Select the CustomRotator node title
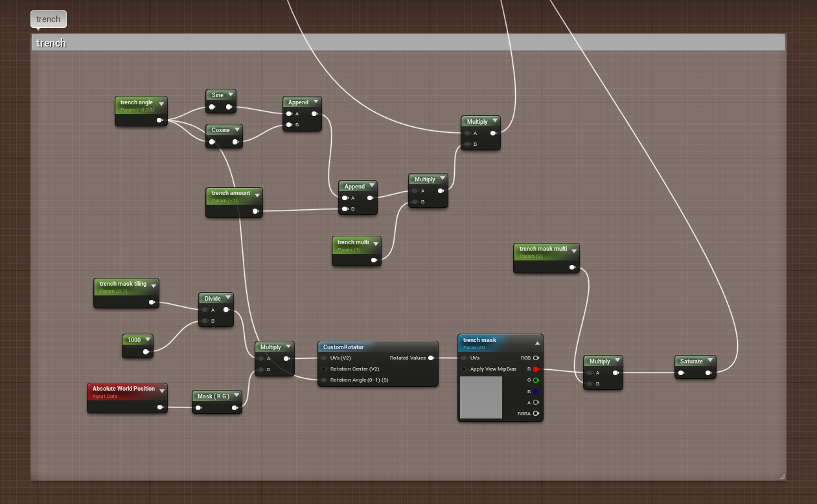Image resolution: width=817 pixels, height=504 pixels. (343, 347)
